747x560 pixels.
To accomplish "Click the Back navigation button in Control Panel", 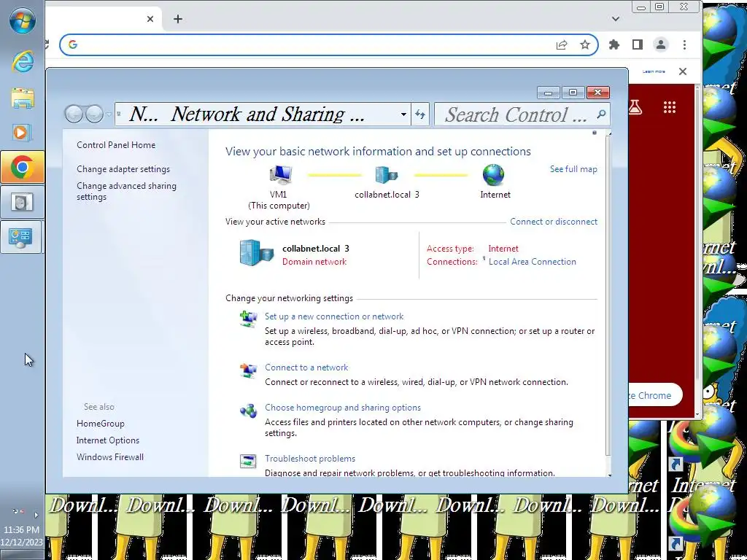I will tap(74, 114).
